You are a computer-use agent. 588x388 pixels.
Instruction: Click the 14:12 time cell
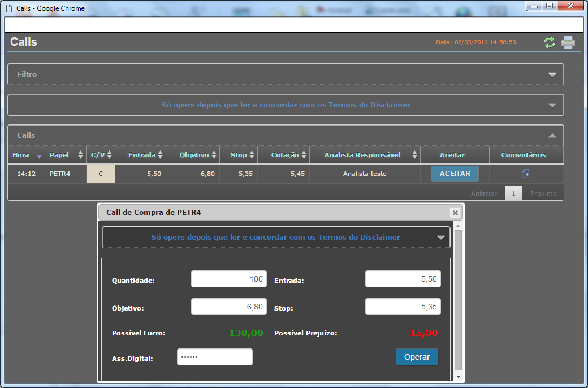26,174
